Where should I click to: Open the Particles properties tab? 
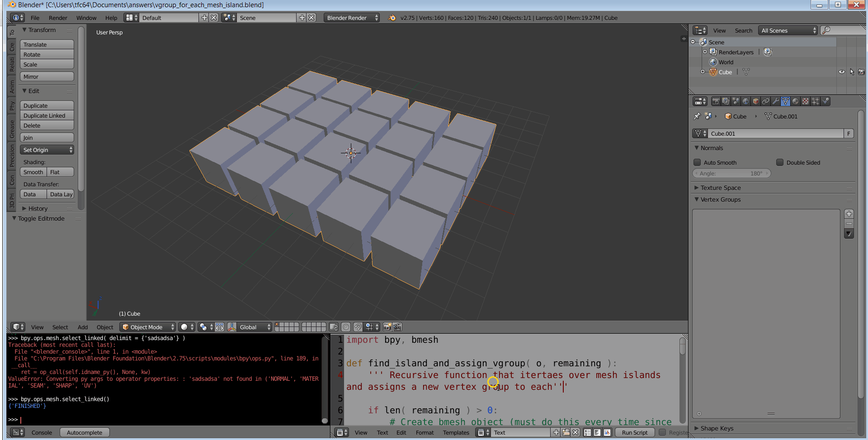pos(815,101)
